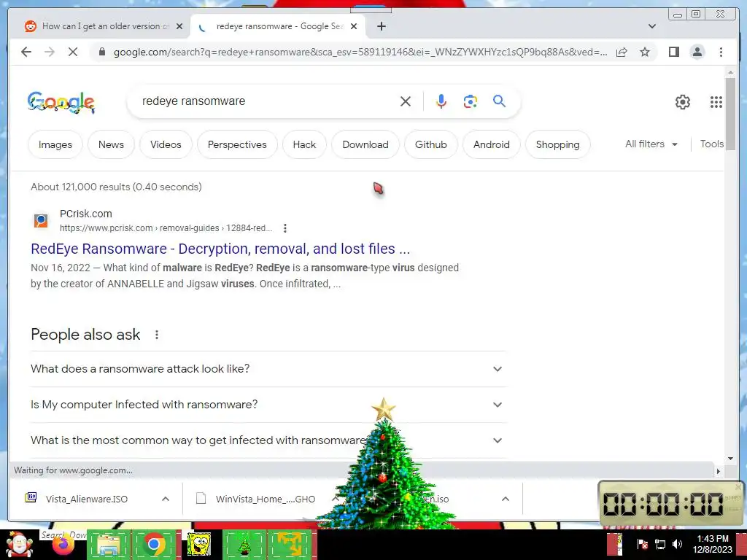Filter results by Videos
Viewport: 747px width, 560px height.
click(x=166, y=144)
